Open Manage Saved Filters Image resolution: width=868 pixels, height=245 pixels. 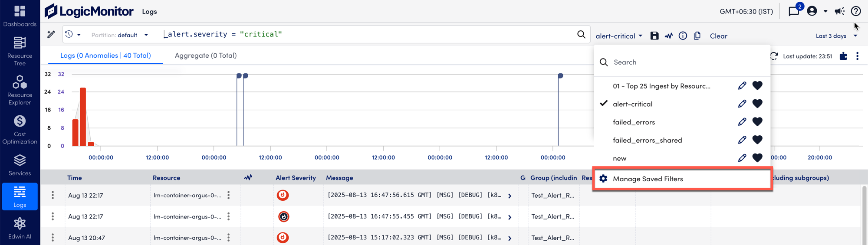tap(682, 179)
